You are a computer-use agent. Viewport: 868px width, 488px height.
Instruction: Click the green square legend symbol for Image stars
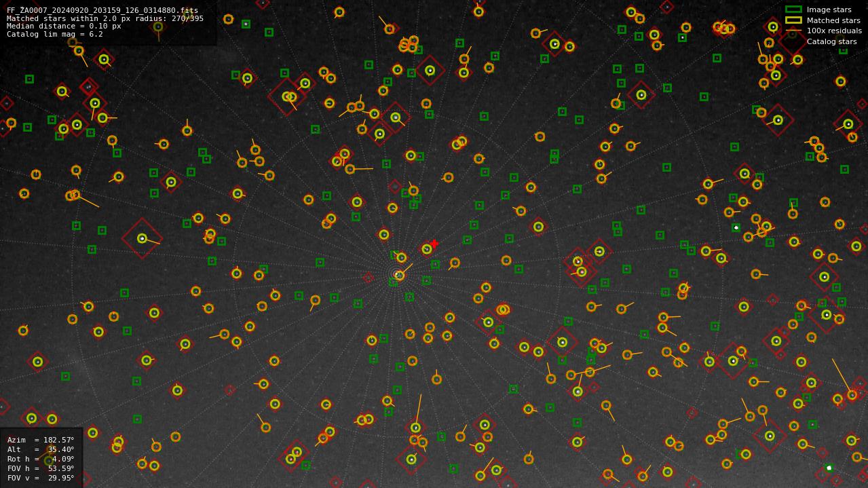pos(793,10)
